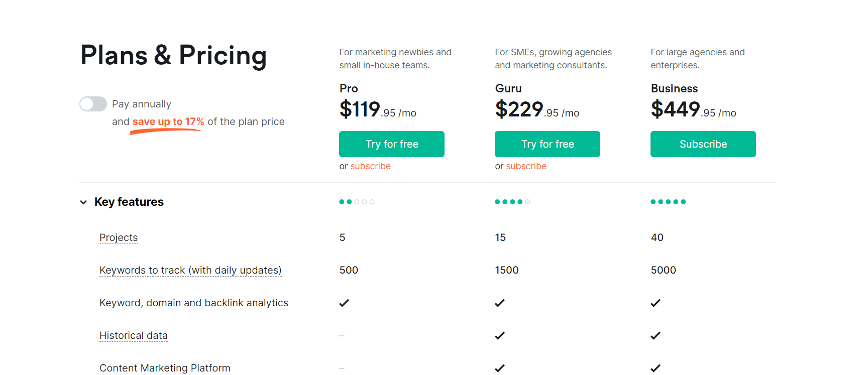Click the Pro plan Try for free button
Image resolution: width=868 pixels, height=375 pixels.
coord(391,144)
